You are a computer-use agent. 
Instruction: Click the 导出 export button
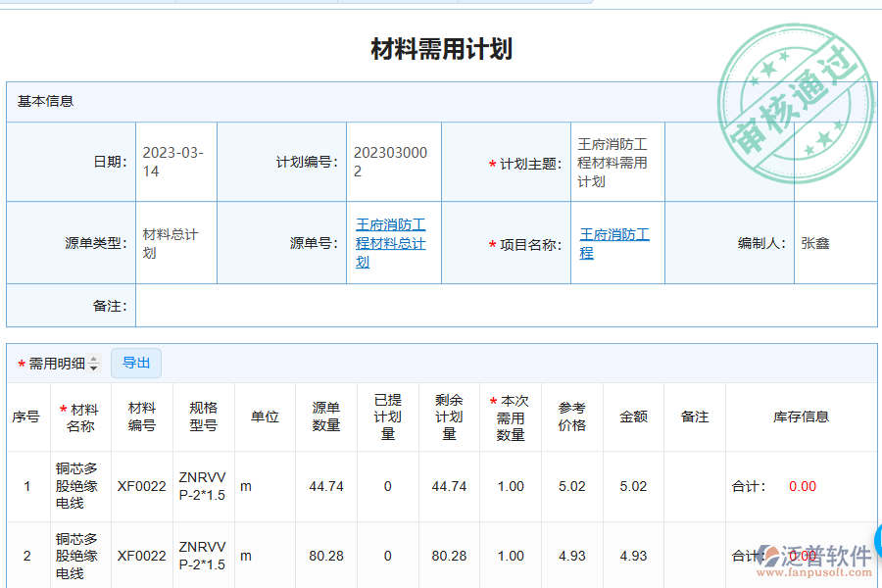coord(136,363)
